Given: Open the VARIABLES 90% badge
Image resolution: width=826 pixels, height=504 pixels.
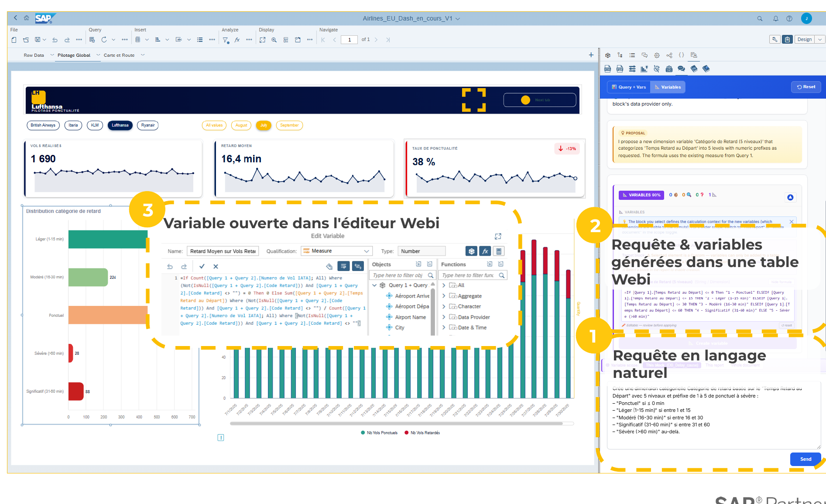Looking at the screenshot, I should point(641,195).
